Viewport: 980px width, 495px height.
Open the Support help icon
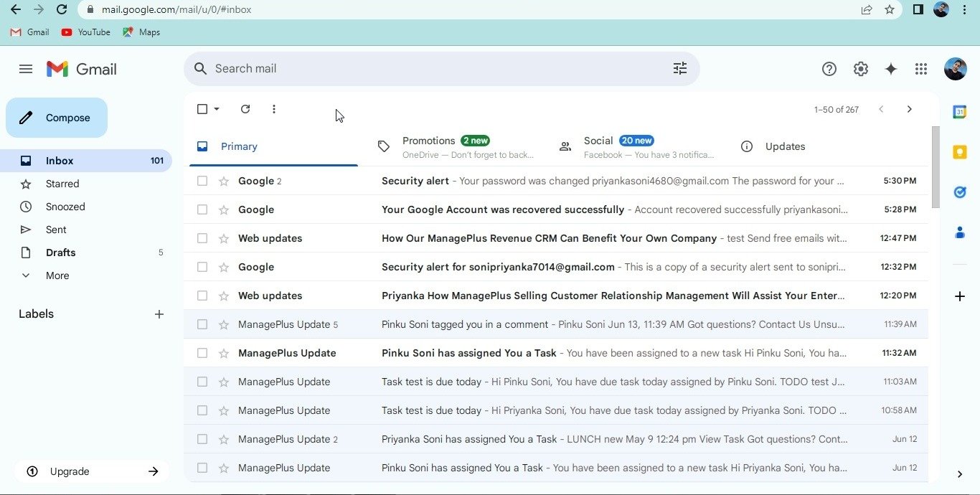tap(829, 69)
